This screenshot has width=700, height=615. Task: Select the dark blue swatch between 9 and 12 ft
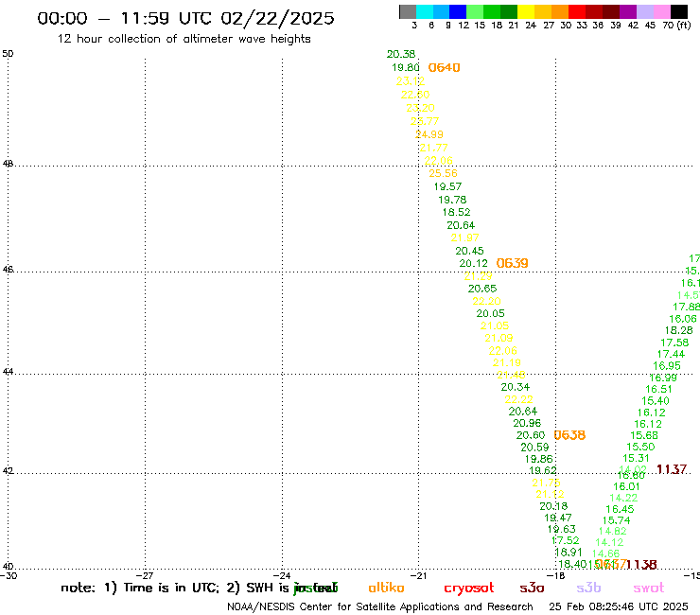[x=458, y=11]
